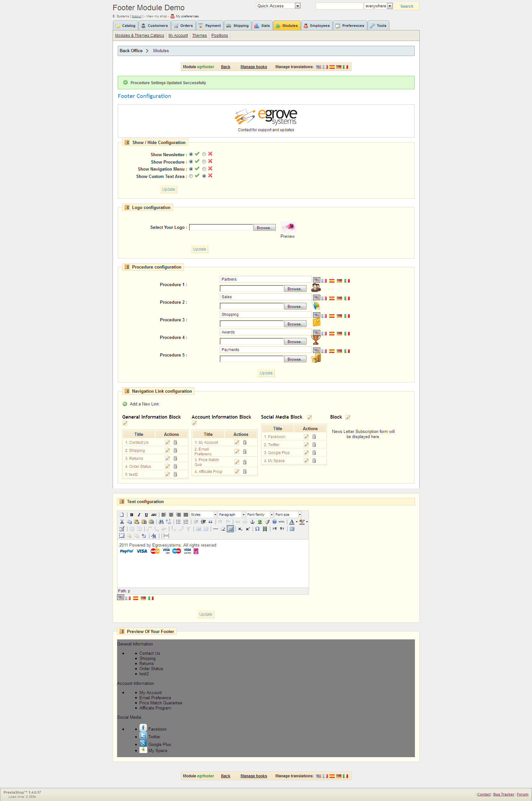Open French translation for Procedure 1 title
The width and height of the screenshot is (532, 801).
coord(324,280)
